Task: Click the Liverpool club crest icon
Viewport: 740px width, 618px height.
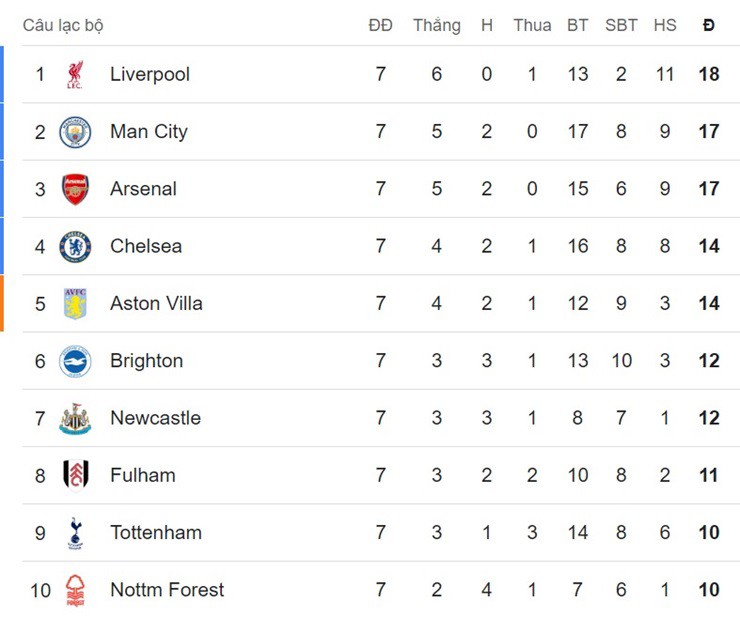Action: tap(75, 74)
